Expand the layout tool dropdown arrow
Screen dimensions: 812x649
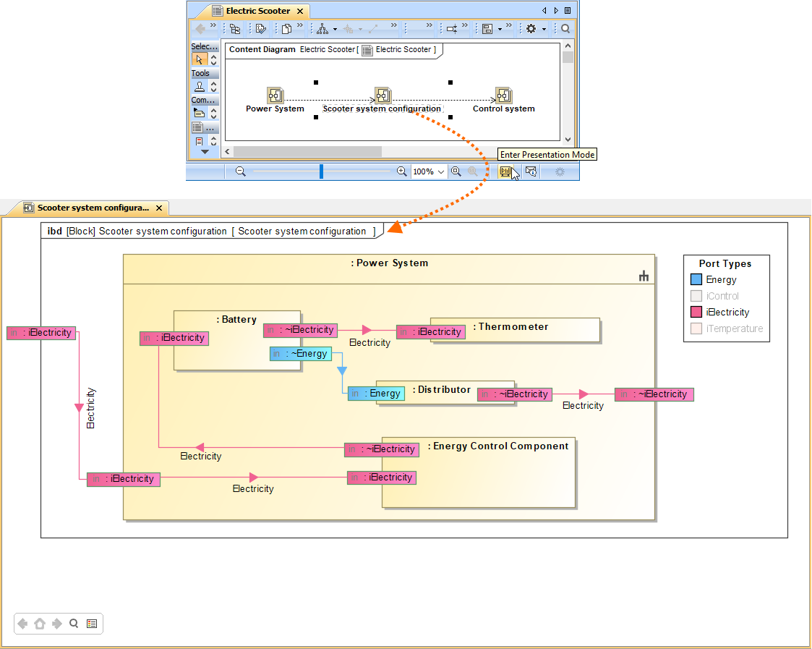(334, 30)
